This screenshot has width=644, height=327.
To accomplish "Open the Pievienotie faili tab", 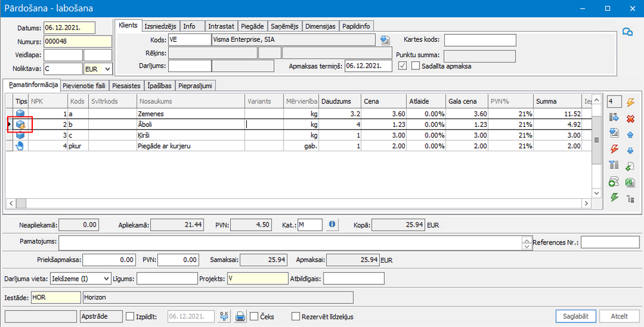I will (85, 85).
